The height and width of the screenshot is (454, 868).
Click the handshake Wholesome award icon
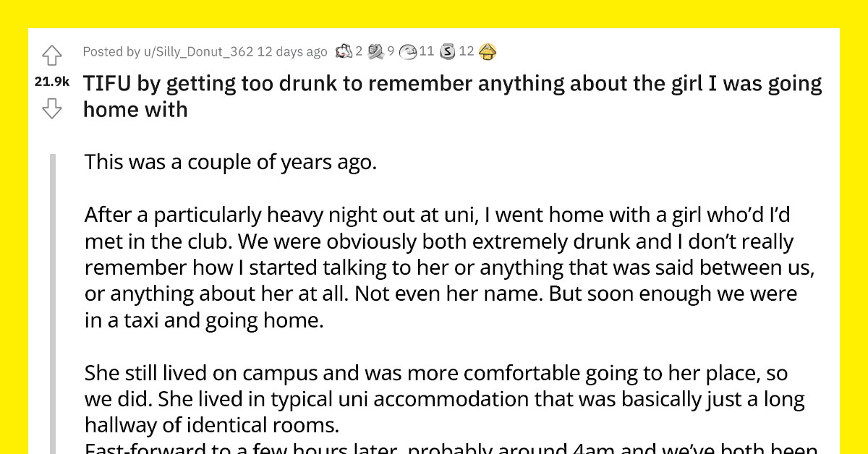(x=375, y=51)
